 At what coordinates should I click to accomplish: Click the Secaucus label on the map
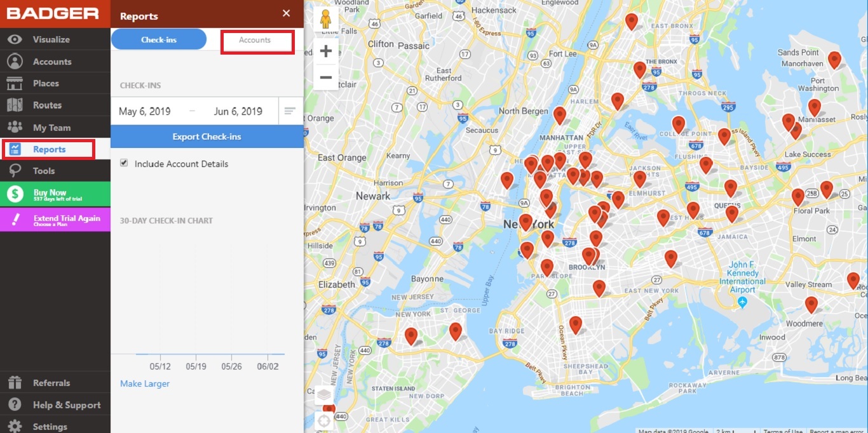click(x=482, y=130)
